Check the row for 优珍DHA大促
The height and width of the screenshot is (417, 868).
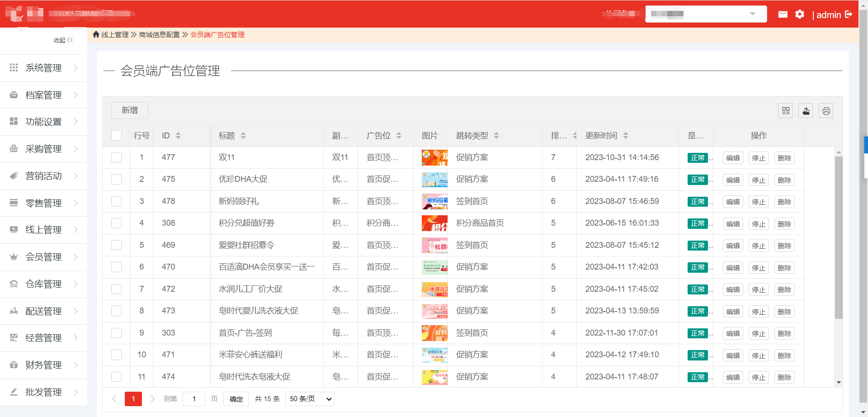pyautogui.click(x=117, y=179)
